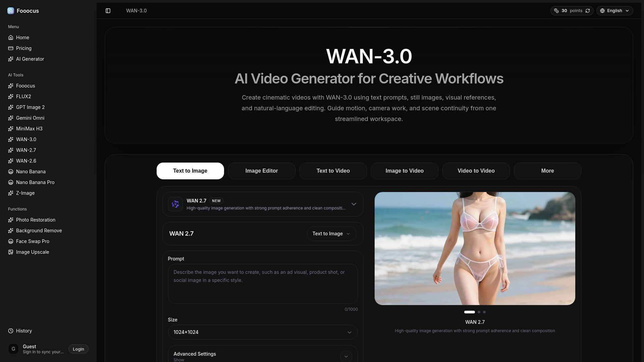644x362 pixels.
Task: Click the Login button
Action: tap(78, 349)
